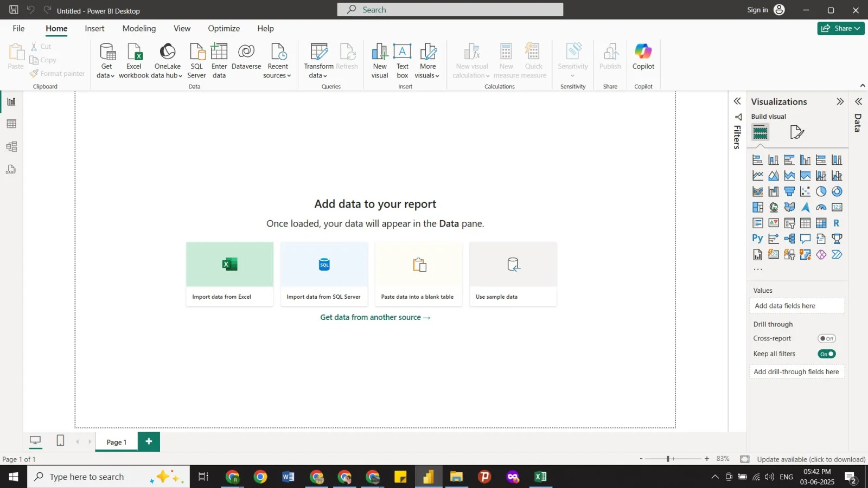Viewport: 868px width, 488px height.
Task: Select the treemap visual
Action: 758,207
